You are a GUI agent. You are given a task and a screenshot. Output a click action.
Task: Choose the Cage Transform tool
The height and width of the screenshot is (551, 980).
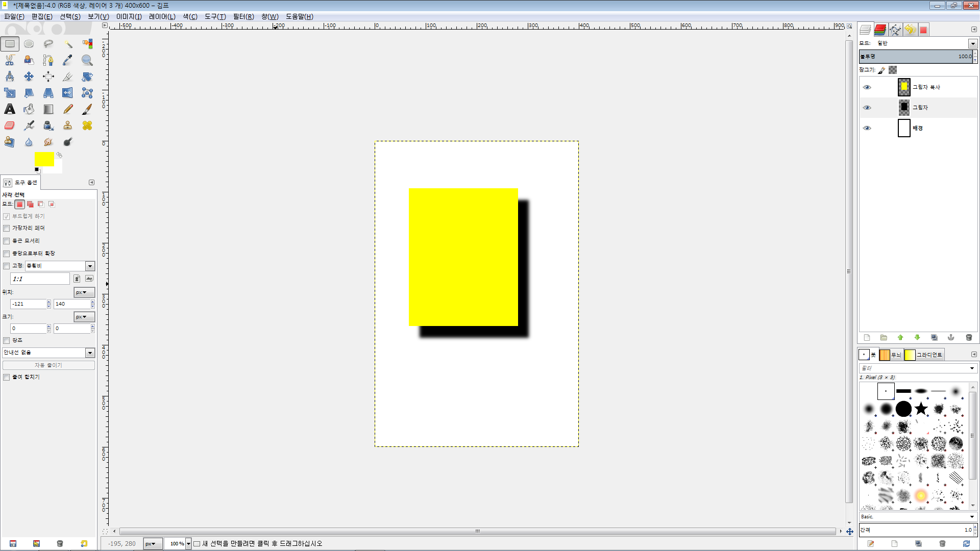click(x=87, y=93)
